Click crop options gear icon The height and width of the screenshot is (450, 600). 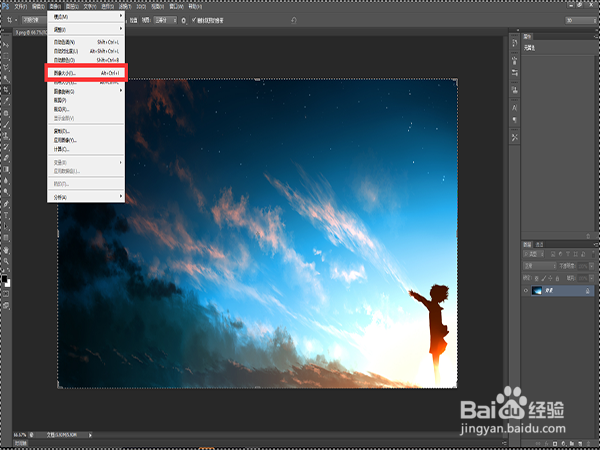[184, 20]
